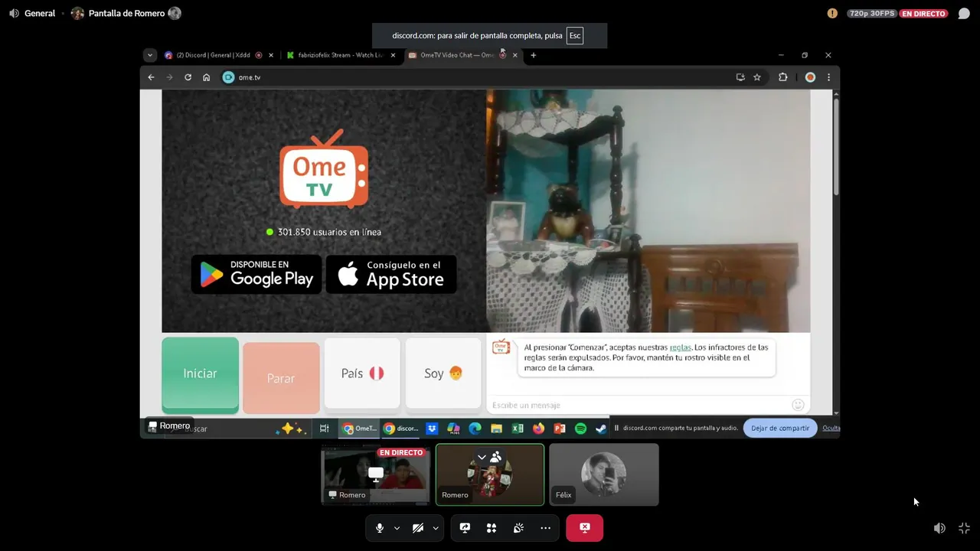The image size is (980, 551).
Task: Toggle the Discord camera button
Action: coord(418,528)
